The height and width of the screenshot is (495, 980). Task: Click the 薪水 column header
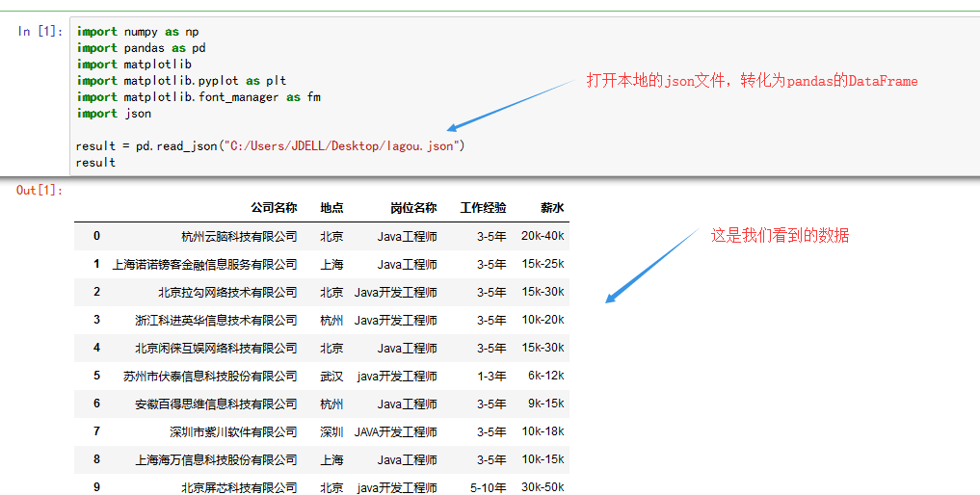552,208
